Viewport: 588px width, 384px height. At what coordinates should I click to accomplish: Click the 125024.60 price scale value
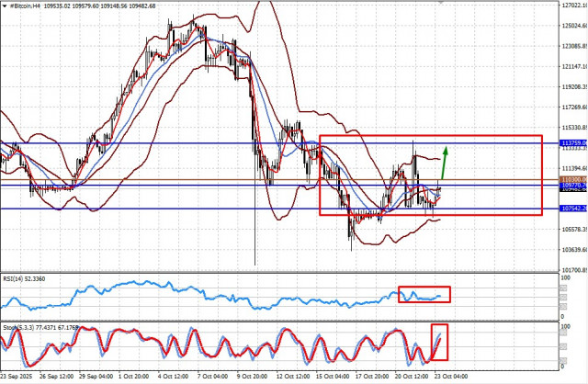pos(574,26)
